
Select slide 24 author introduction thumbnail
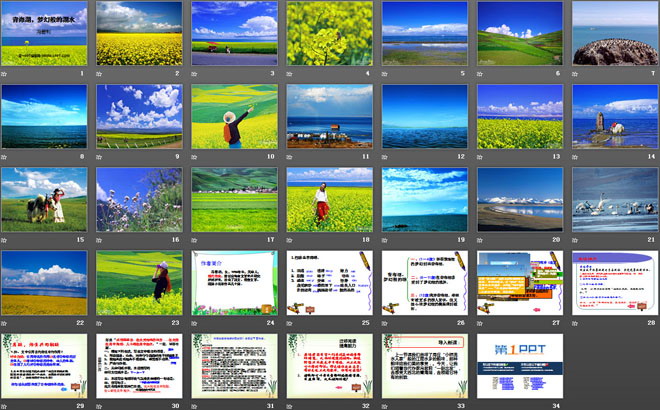coord(234,282)
